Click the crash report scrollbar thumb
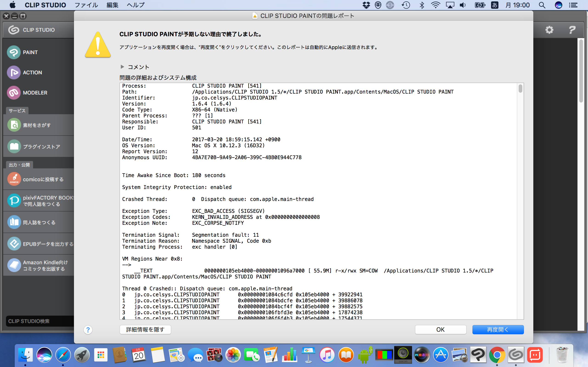The image size is (588, 367). point(520,89)
